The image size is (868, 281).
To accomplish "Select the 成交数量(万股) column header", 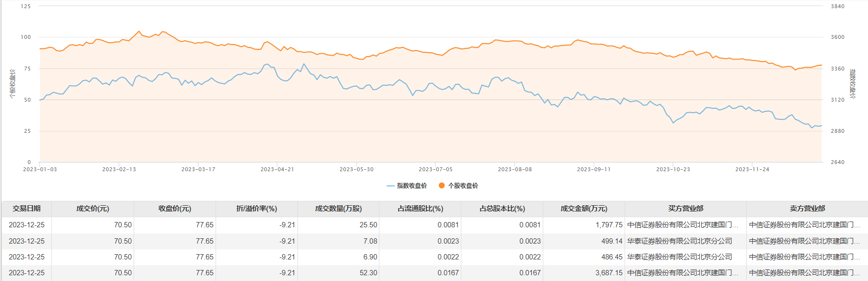I will coord(338,209).
